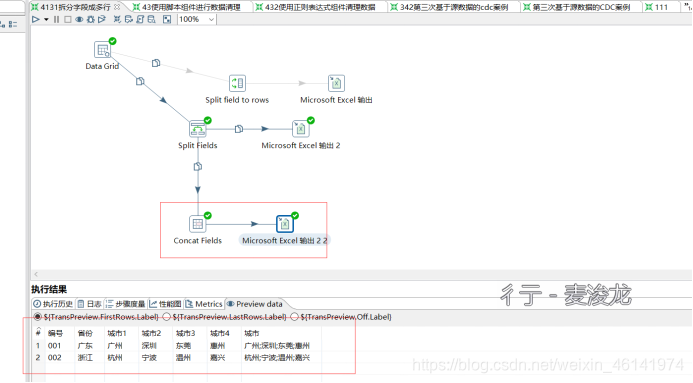Click copy icon on hop to Excel 输出 2

(x=239, y=129)
